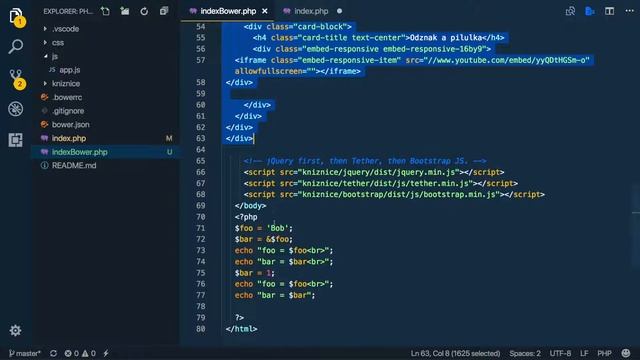Open the Explorer view in activity bar
Image resolution: width=640 pixels, height=360 pixels.
[x=16, y=16]
